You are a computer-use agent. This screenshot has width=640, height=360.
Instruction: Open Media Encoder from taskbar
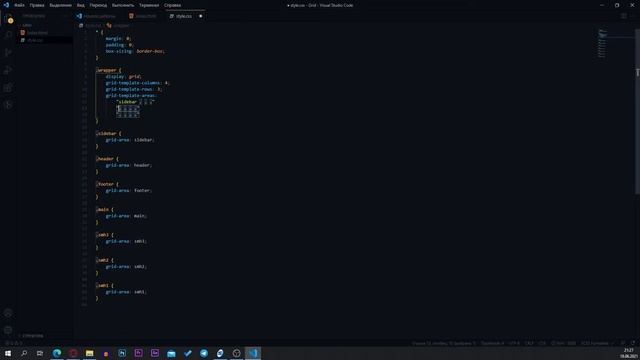[155, 353]
